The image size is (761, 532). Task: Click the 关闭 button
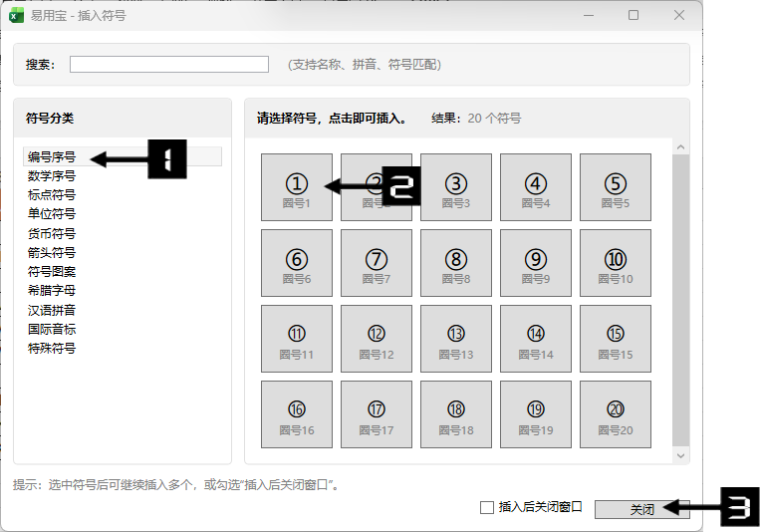[641, 509]
